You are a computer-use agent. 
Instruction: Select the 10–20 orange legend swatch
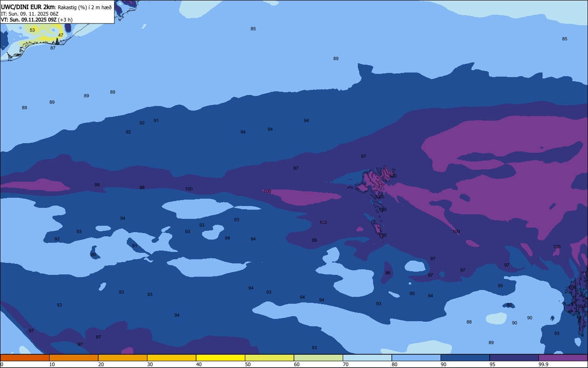coord(73,357)
